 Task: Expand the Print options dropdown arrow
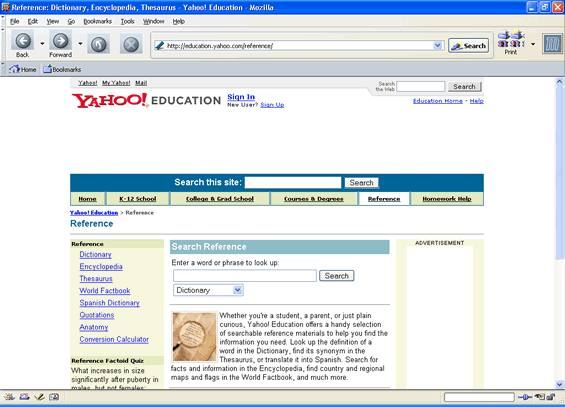point(533,44)
